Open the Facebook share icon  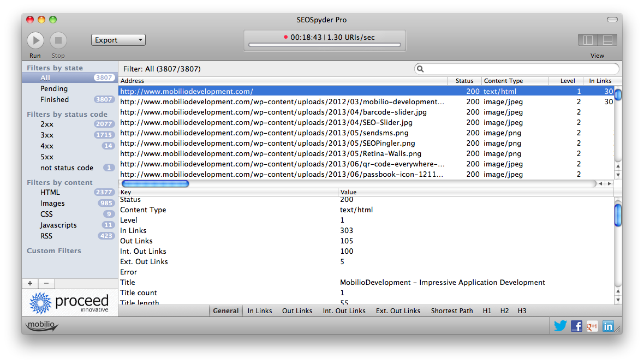576,326
